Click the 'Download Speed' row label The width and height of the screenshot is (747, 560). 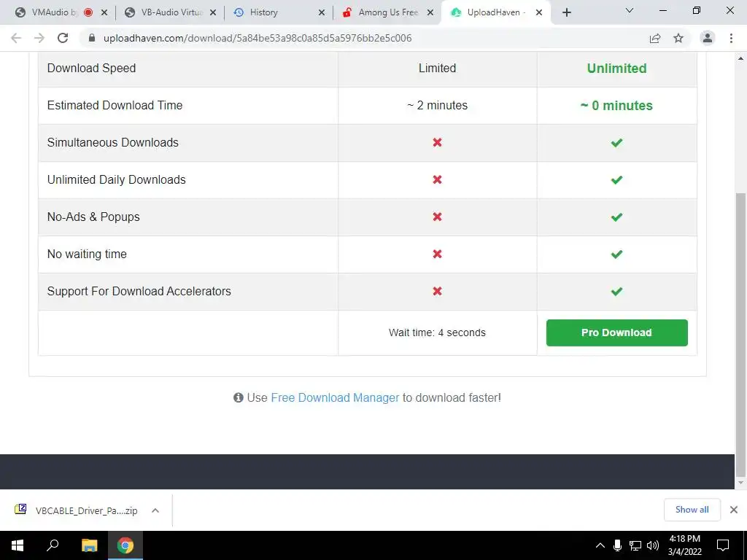[91, 68]
